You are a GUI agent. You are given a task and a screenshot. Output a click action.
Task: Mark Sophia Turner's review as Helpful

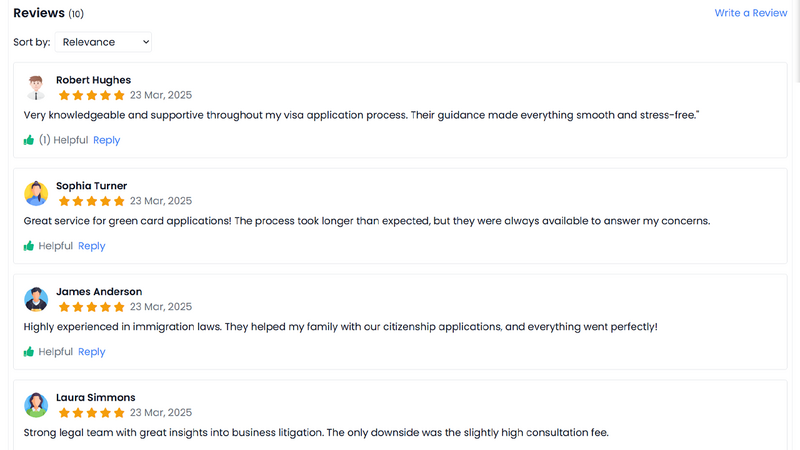point(56,246)
